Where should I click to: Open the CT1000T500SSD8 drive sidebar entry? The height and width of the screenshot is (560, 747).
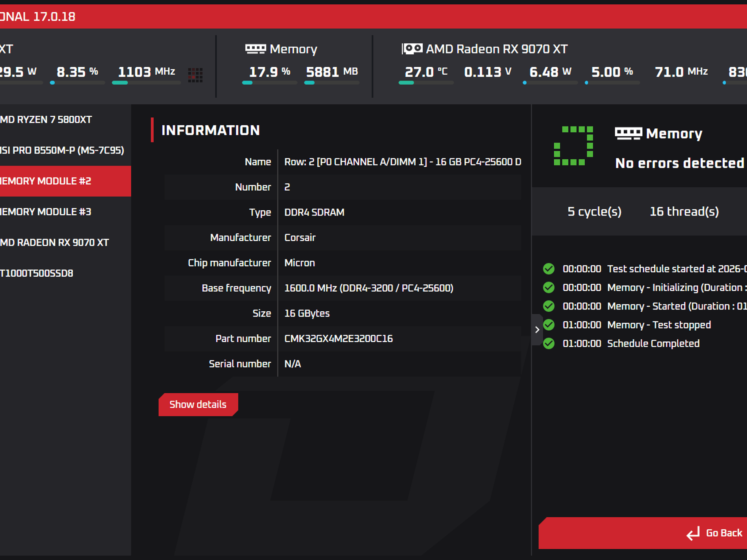tap(66, 273)
